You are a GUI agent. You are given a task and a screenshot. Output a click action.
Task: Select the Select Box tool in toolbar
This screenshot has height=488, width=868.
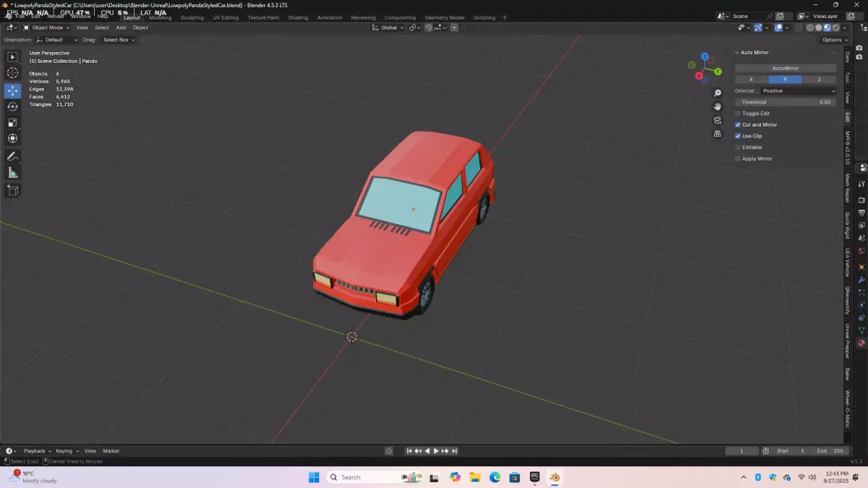(12, 57)
